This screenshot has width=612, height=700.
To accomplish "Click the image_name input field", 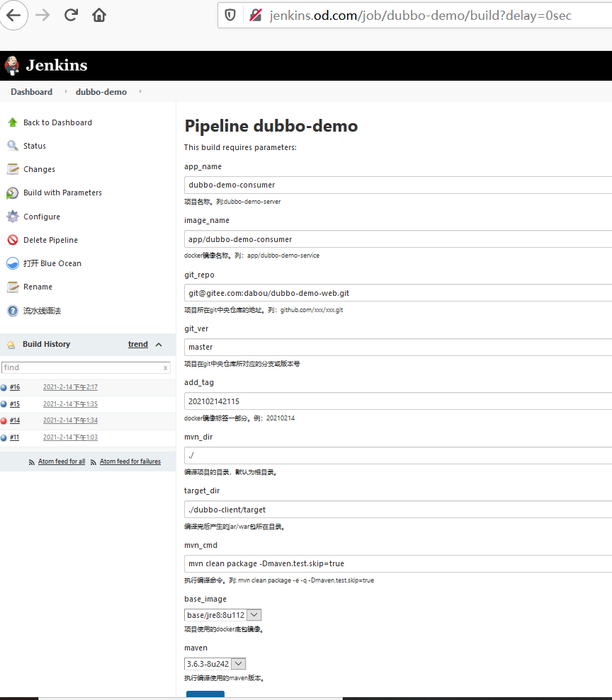I will click(x=398, y=239).
